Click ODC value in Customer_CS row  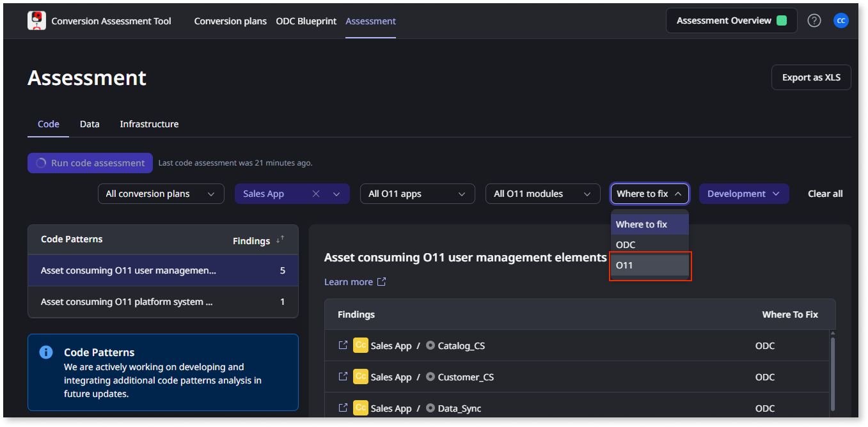(x=765, y=377)
